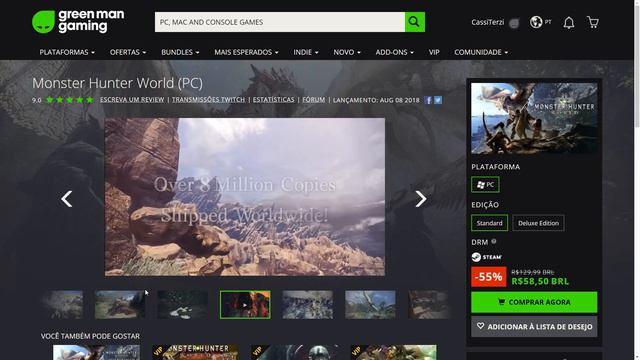Image resolution: width=640 pixels, height=360 pixels.
Task: Open the VIP menu item
Action: pos(434,52)
